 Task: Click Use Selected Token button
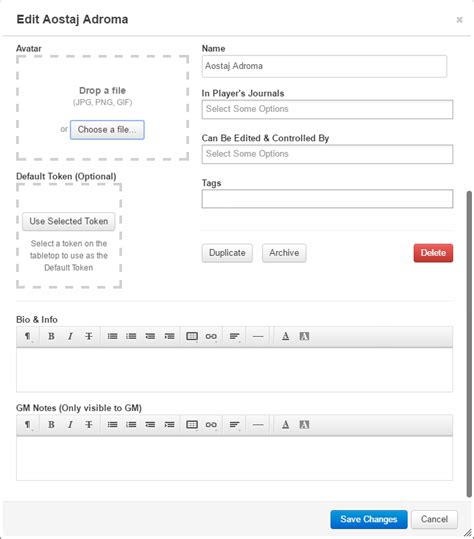pyautogui.click(x=69, y=221)
